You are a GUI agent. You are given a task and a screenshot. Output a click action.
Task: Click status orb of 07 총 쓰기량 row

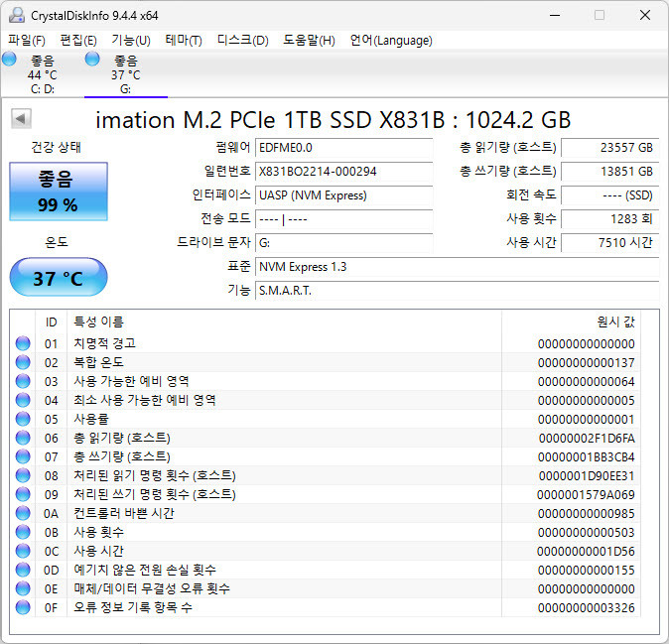pos(23,456)
